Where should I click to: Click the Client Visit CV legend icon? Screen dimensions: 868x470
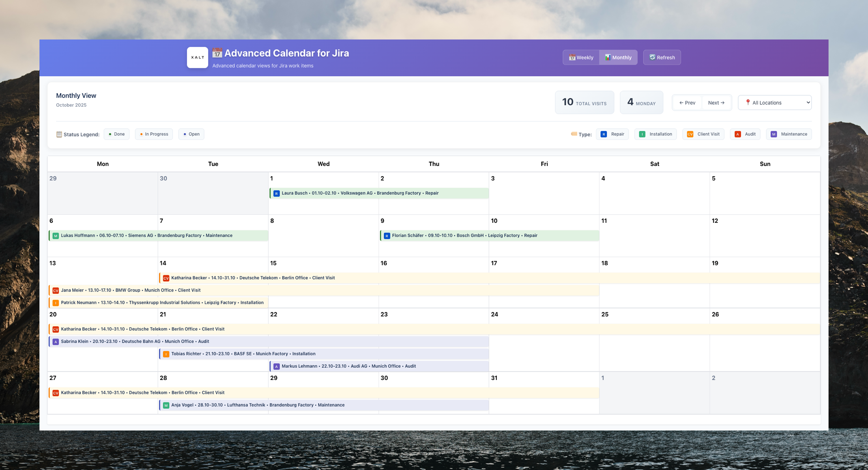click(x=690, y=134)
